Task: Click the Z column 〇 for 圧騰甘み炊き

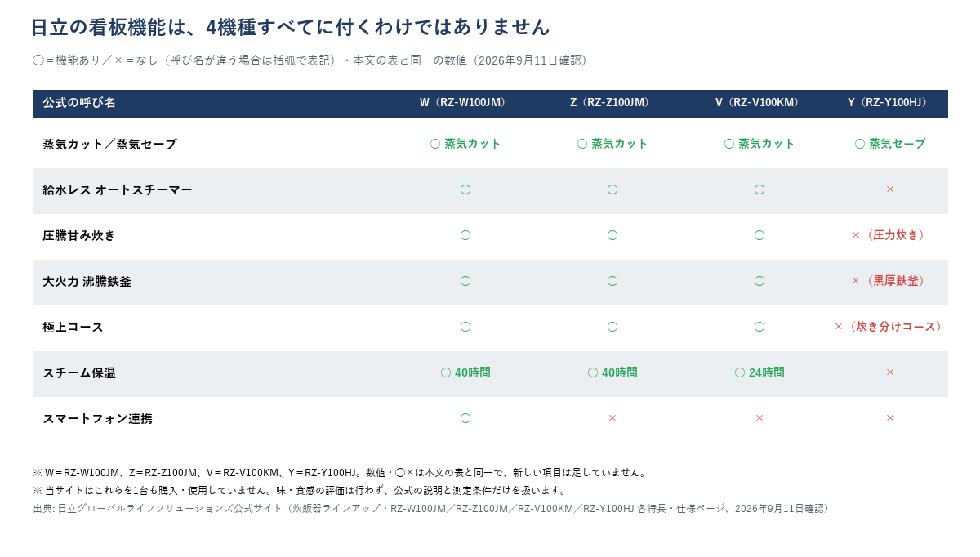Action: [612, 235]
